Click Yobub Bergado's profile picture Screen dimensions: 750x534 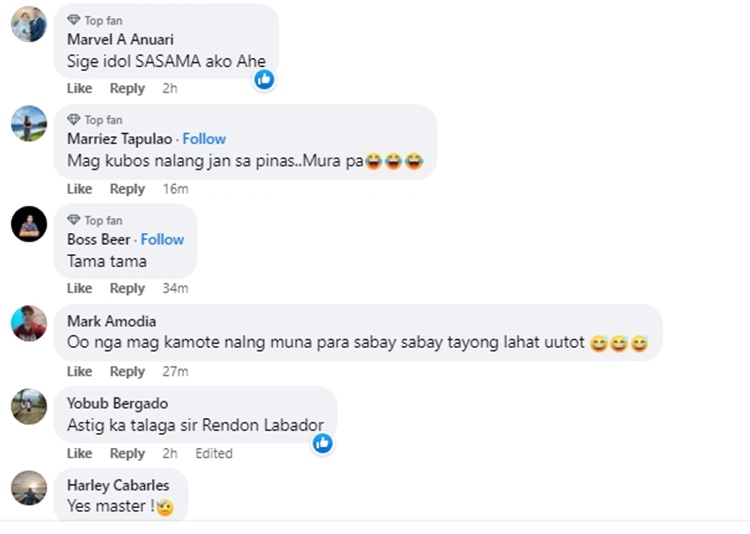28,406
